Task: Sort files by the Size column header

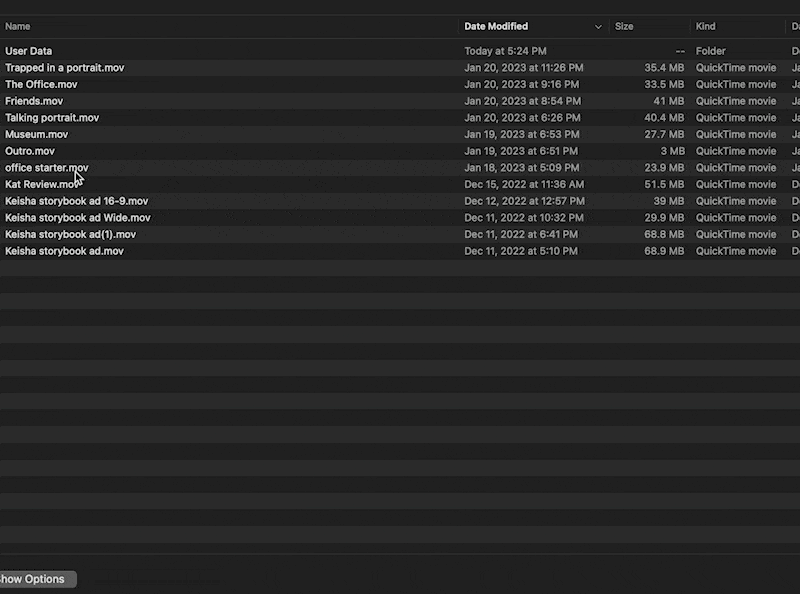Action: tap(624, 27)
